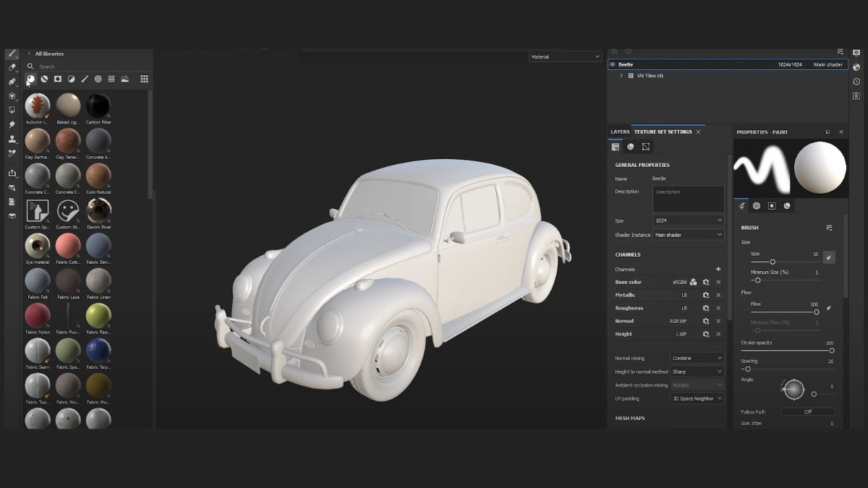Add a new channel with plus
The height and width of the screenshot is (488, 868).
click(718, 269)
